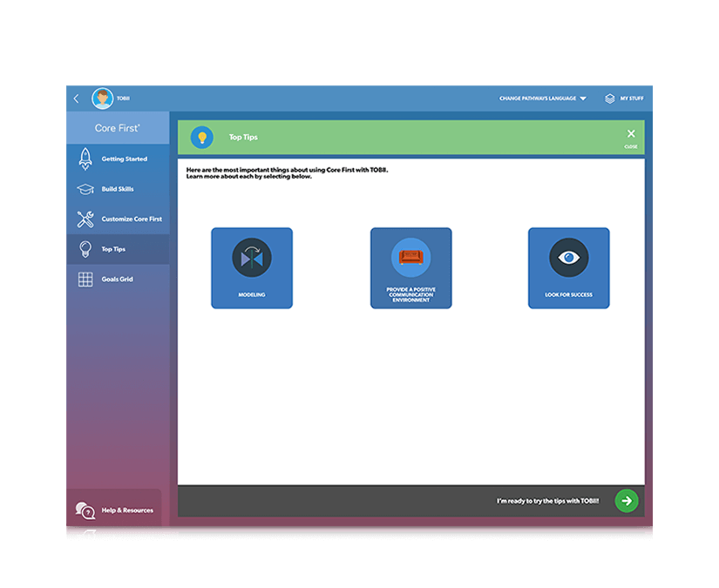Viewport: 719px width, 588px height.
Task: Click the Customize Core First tools icon
Action: 85,219
